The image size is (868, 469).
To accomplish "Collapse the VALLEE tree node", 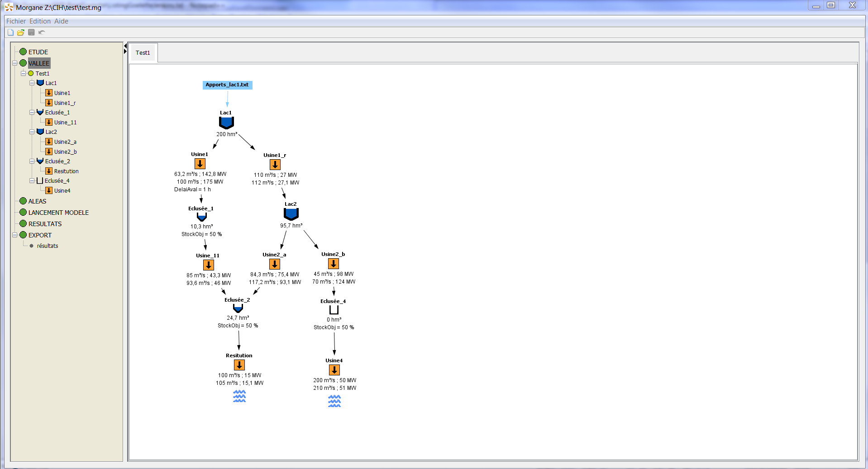I will 14,63.
